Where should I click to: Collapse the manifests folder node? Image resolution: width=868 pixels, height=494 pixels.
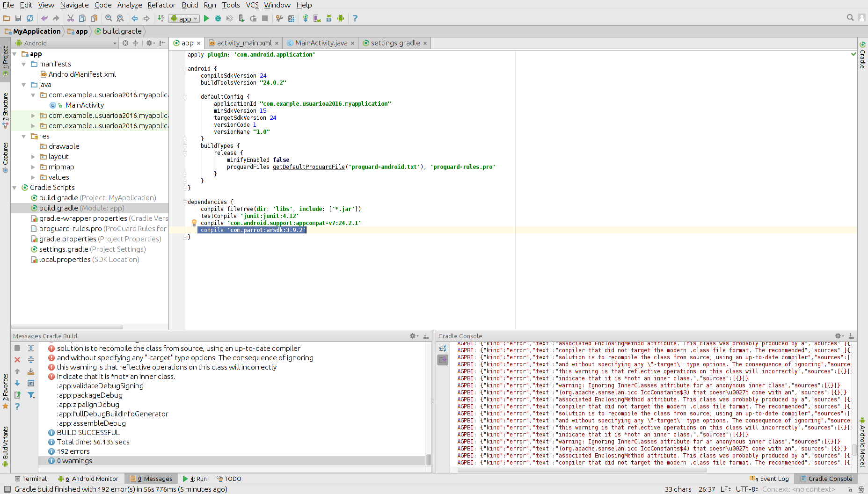(24, 64)
